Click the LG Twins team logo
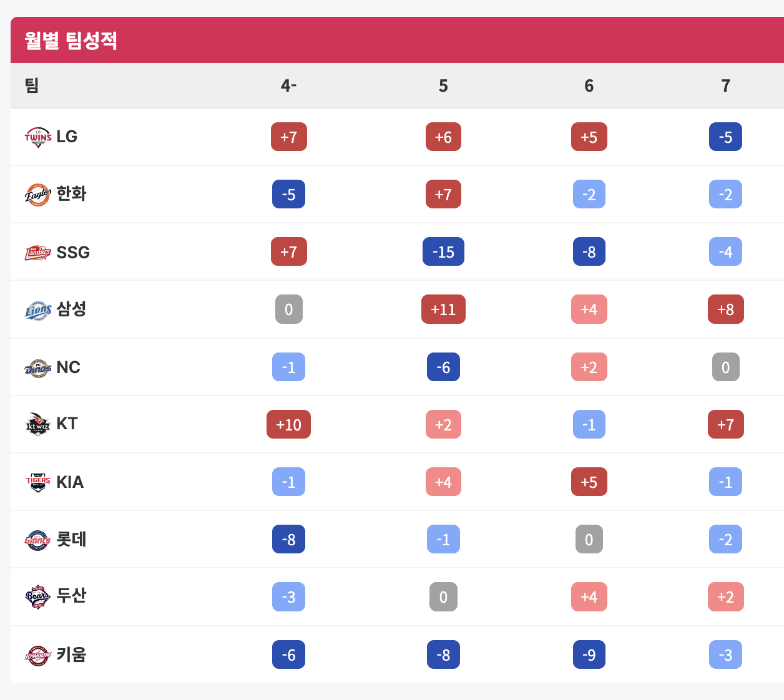This screenshot has height=700, width=784. pyautogui.click(x=38, y=137)
